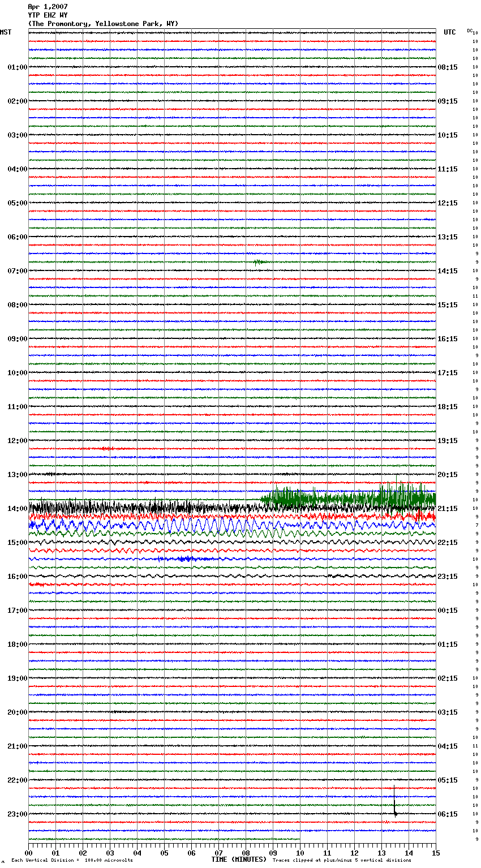Click the 00:15 UTC time label

[x=448, y=611]
